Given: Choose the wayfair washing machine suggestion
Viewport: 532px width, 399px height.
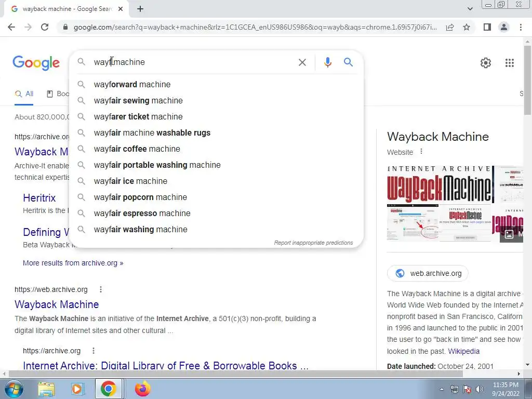Looking at the screenshot, I should point(216,229).
